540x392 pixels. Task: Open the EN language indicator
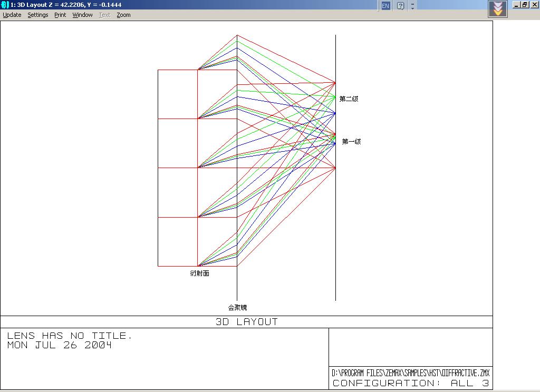coord(385,5)
